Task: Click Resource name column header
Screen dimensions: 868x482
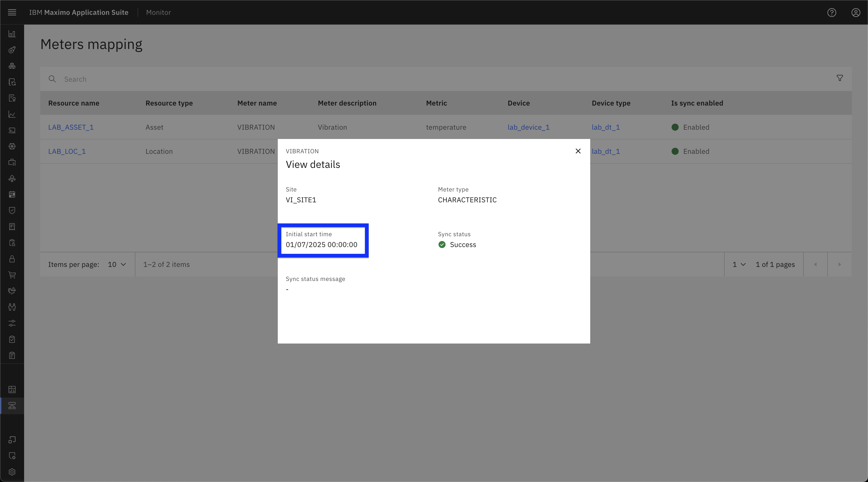Action: (x=73, y=103)
